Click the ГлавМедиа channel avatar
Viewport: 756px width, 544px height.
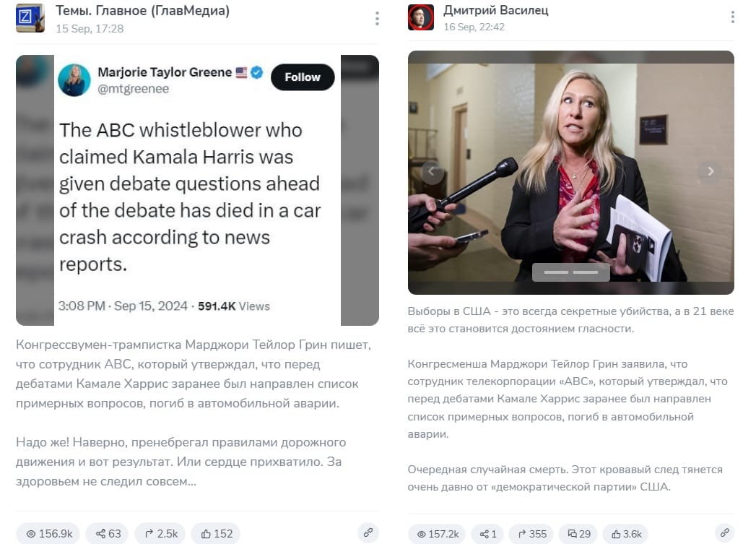tap(30, 18)
